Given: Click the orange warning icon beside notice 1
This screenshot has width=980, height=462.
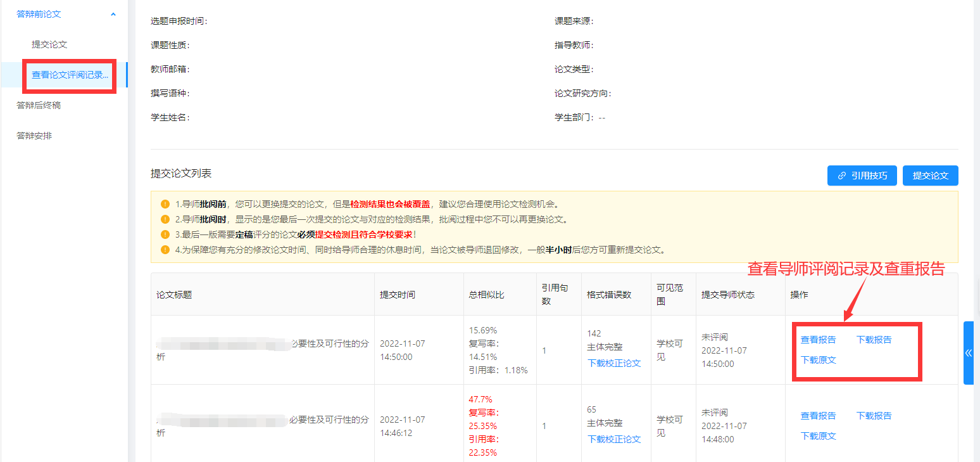Looking at the screenshot, I should pos(165,204).
